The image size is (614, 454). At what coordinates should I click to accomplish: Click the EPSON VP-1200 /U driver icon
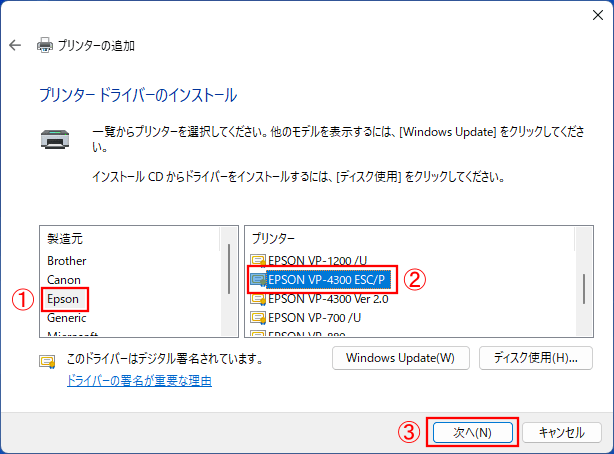(258, 260)
